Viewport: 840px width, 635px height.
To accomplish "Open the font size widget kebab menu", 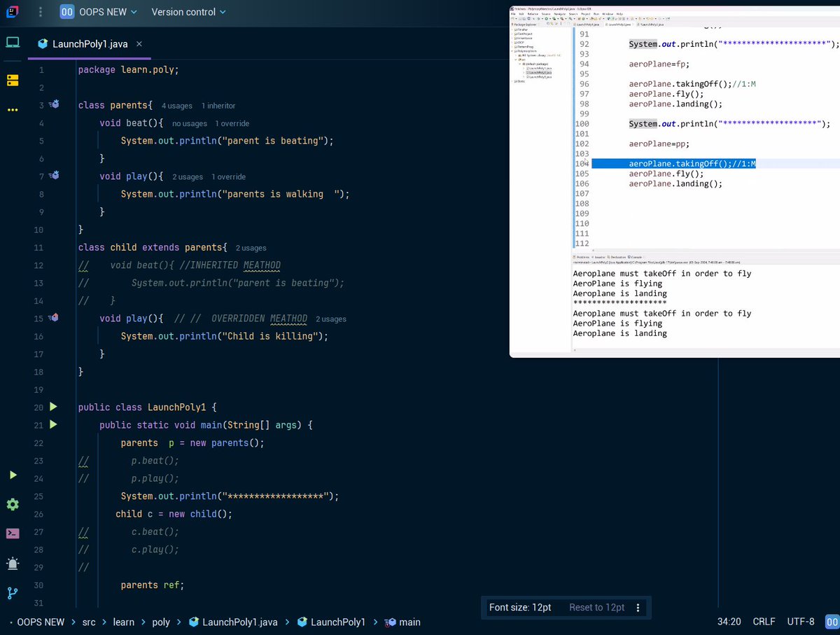I will click(x=638, y=607).
